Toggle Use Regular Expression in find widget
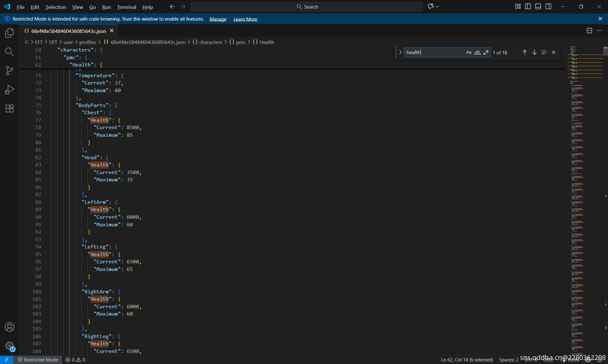Screen dimensions: 608x364 click(486, 53)
